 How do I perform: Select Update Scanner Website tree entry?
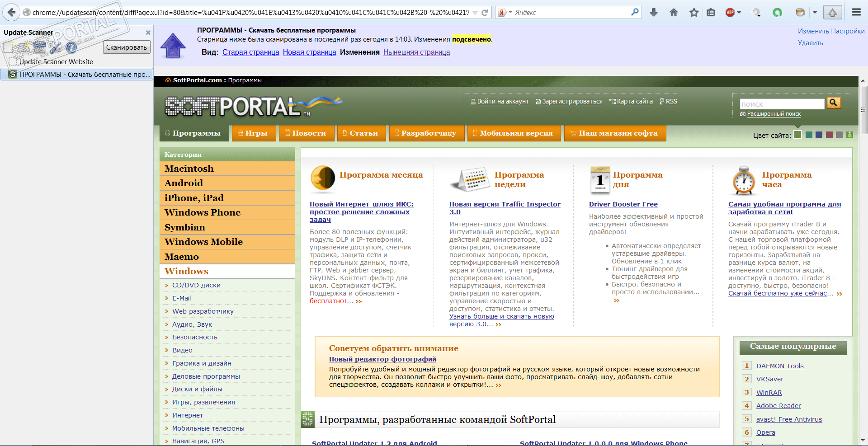[56, 62]
